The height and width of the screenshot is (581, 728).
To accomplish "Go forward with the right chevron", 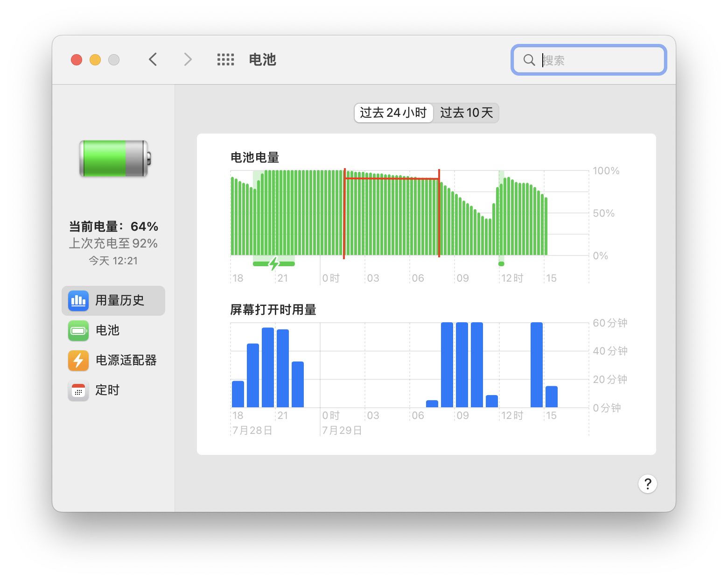I will (x=188, y=60).
